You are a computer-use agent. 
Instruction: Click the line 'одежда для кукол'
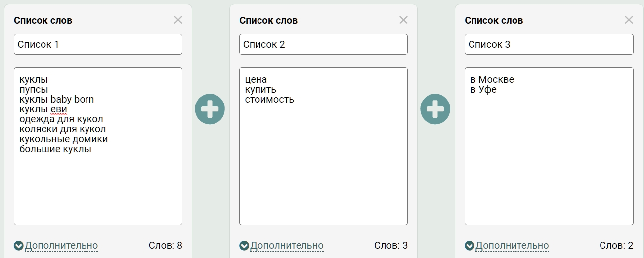pyautogui.click(x=61, y=119)
